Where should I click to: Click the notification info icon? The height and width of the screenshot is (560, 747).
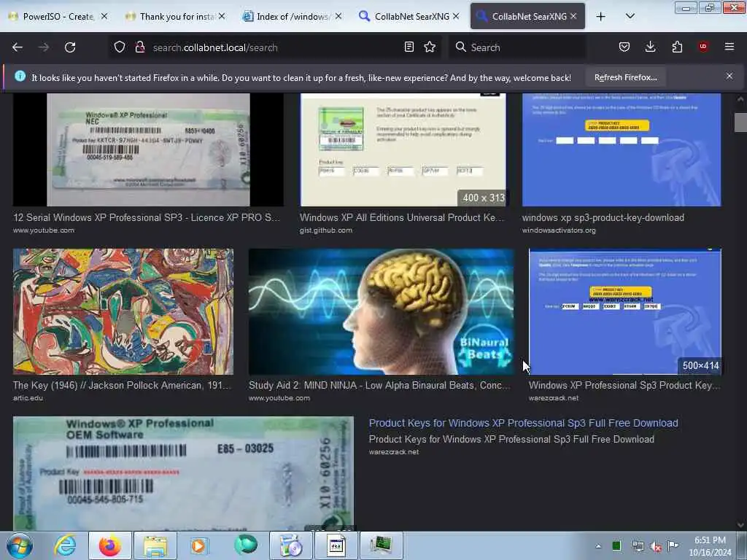pos(20,76)
